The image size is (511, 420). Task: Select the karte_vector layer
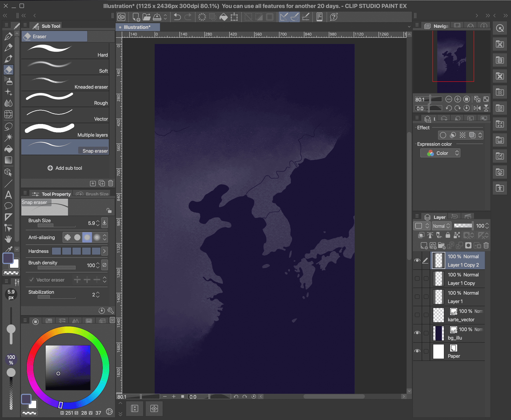coord(461,320)
